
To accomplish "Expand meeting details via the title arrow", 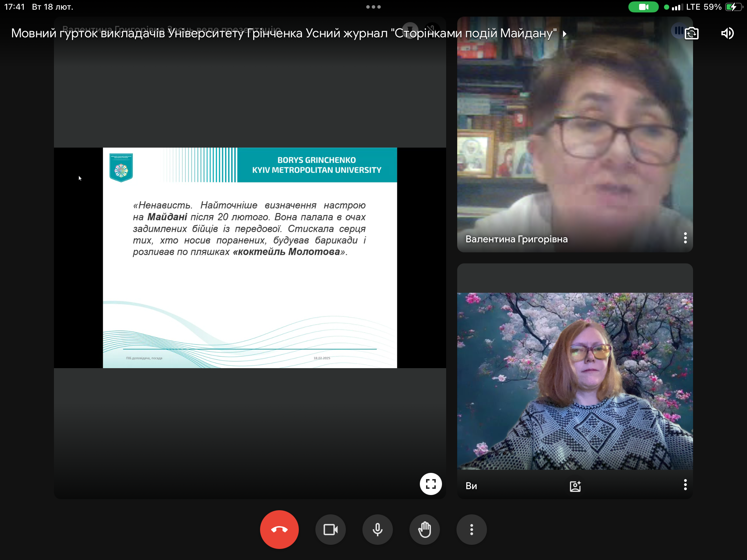I will click(x=565, y=34).
